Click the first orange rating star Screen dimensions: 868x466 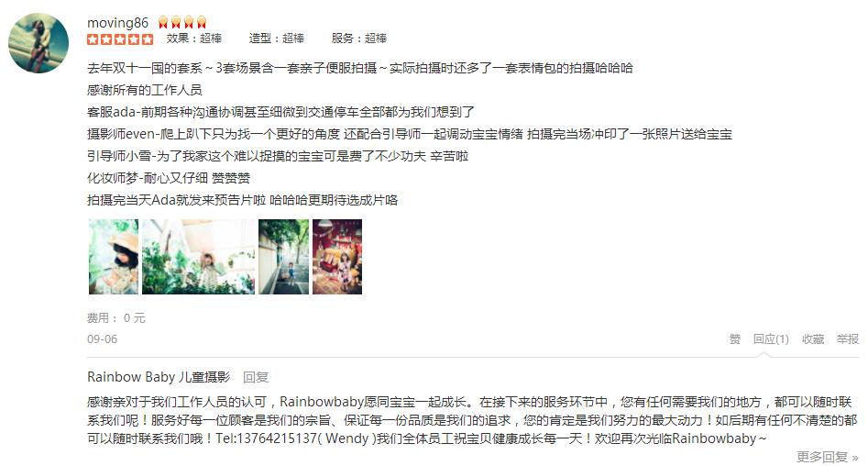tap(93, 39)
